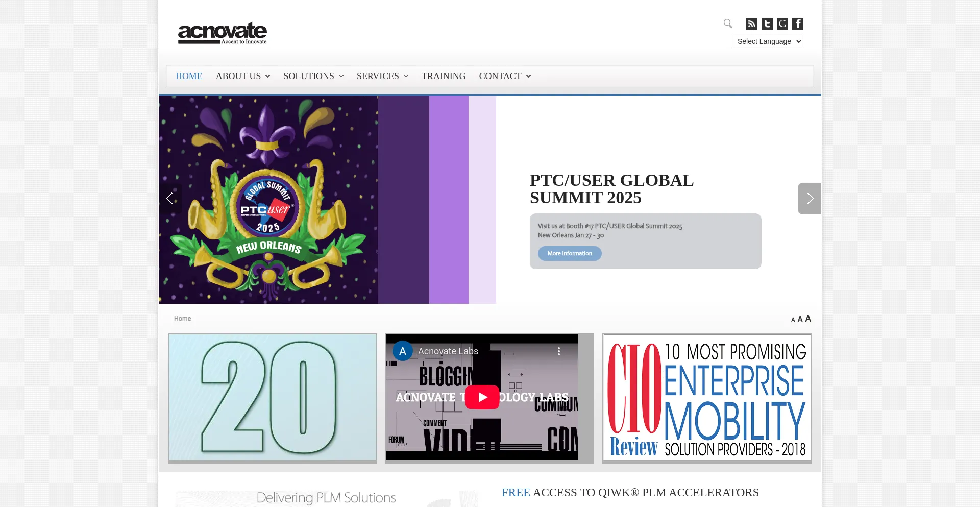Open video options three-dot menu
The height and width of the screenshot is (507, 980).
[x=559, y=351]
